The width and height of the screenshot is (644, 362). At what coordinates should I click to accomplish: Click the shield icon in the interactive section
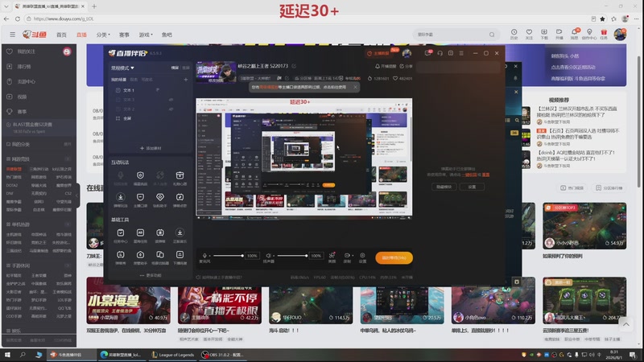[140, 175]
